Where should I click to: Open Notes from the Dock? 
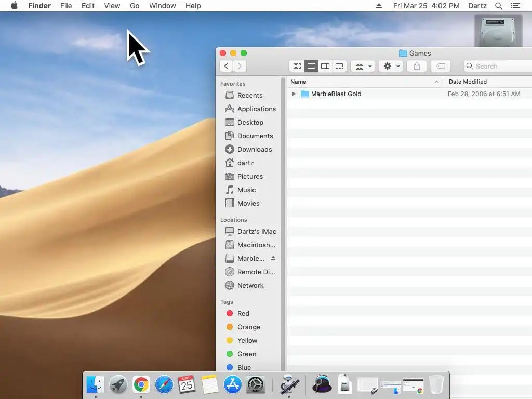209,385
